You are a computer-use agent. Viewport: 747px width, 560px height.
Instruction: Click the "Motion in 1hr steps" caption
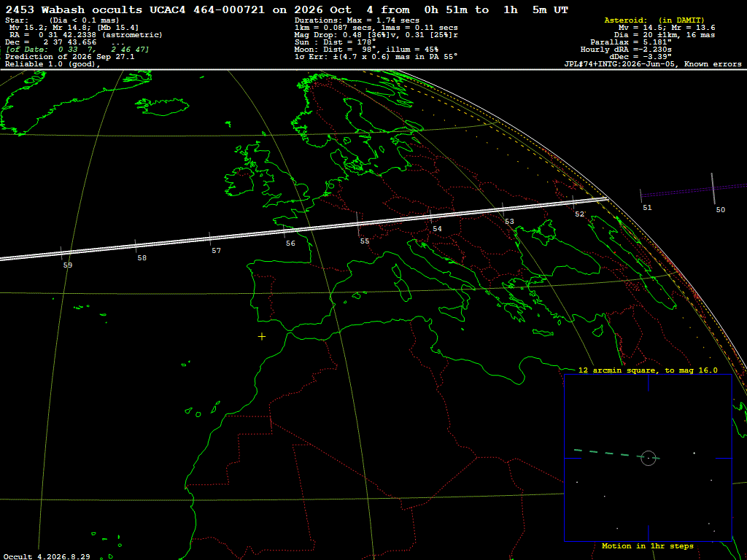tap(648, 545)
